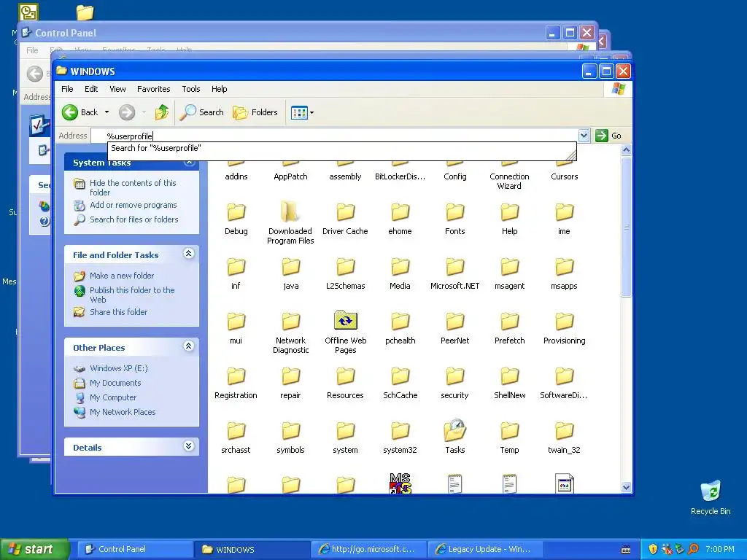Click into the Address text field
Image resolution: width=747 pixels, height=560 pixels.
pos(334,136)
